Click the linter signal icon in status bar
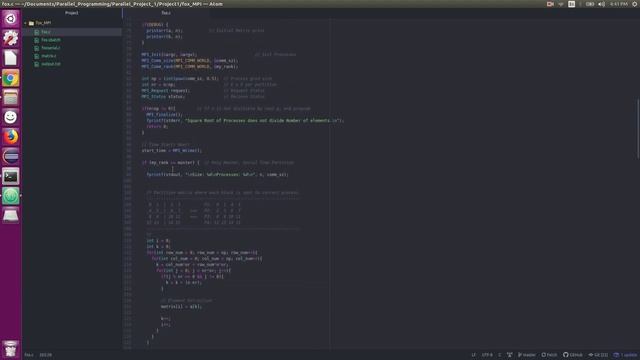 (510, 355)
